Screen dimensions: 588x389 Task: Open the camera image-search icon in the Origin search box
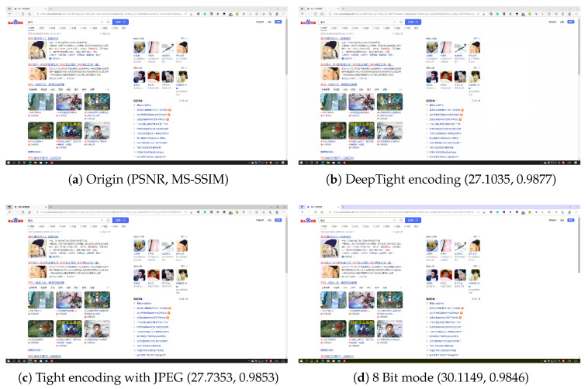point(108,22)
